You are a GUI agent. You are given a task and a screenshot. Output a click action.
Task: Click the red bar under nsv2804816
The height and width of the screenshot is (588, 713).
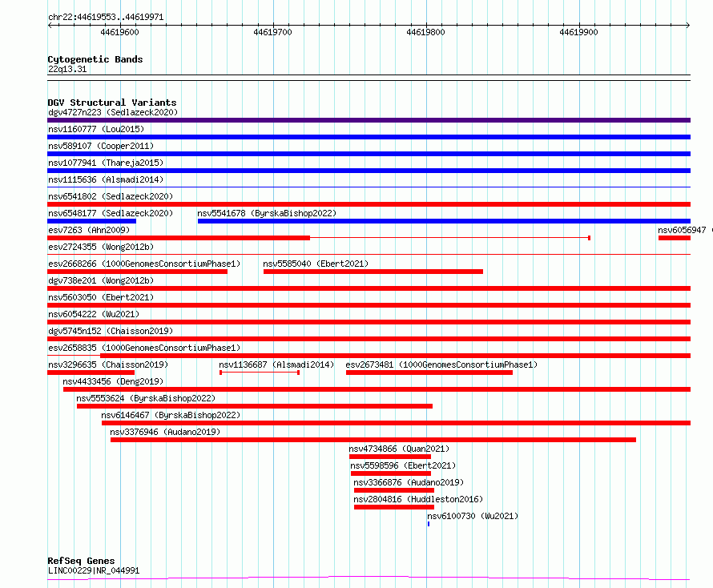tap(394, 507)
